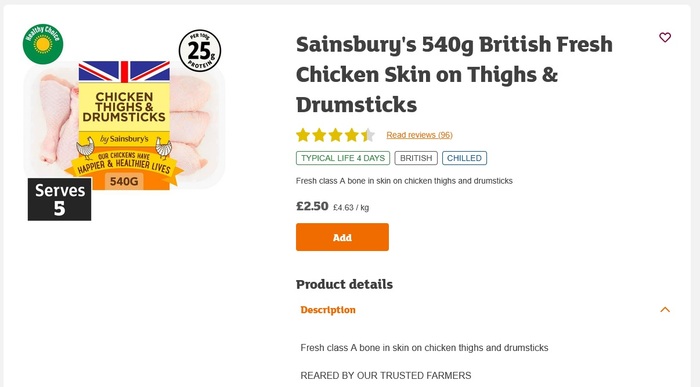Click the Product details heading
Screen dimensions: 700x387
point(344,284)
